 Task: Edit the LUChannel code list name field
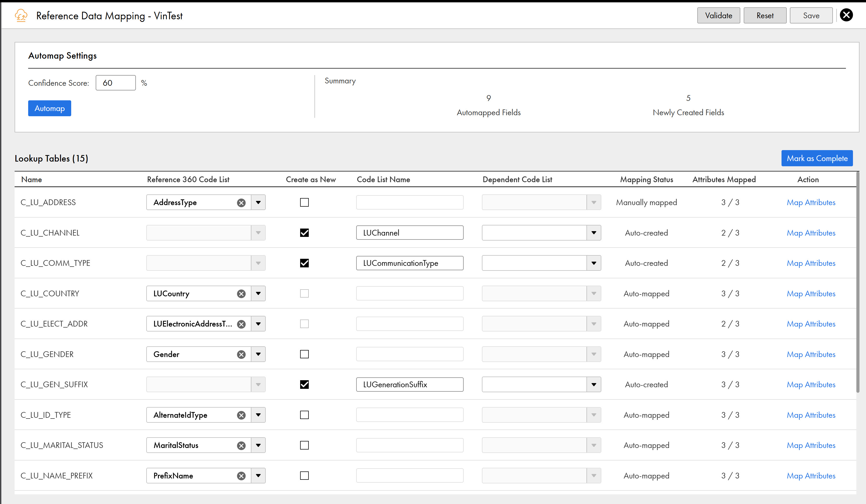pyautogui.click(x=410, y=233)
